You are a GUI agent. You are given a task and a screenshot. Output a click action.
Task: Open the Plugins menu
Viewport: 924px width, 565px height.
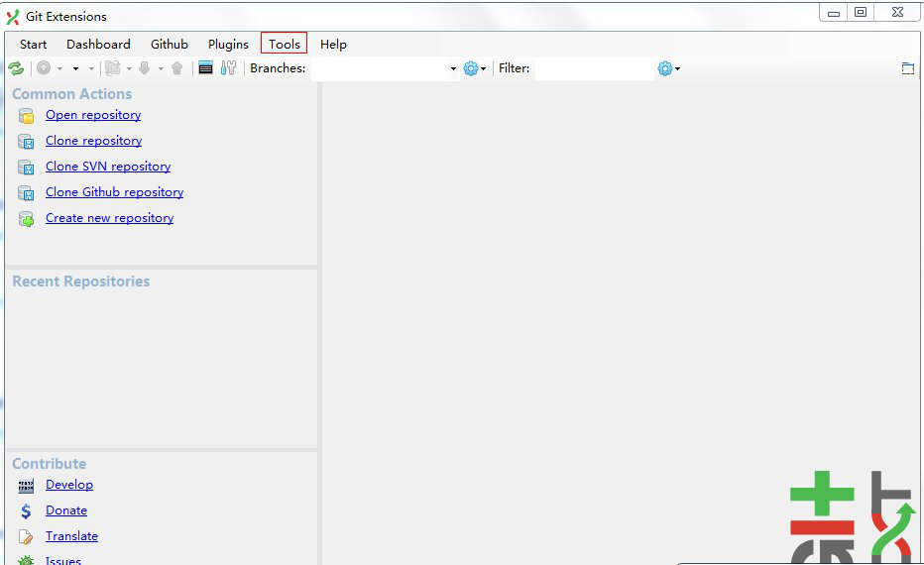tap(228, 44)
